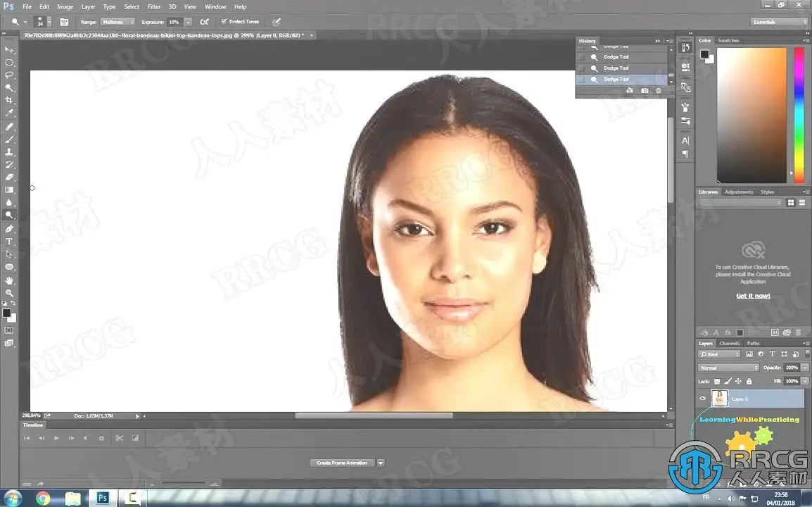
Task: Click the hue spectrum slider in Color panel
Action: click(799, 115)
